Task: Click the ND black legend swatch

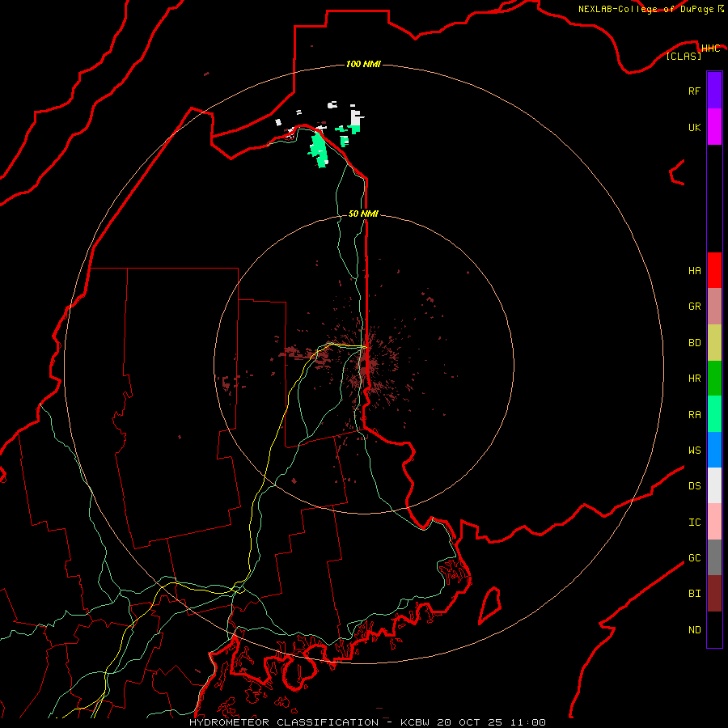Action: [714, 629]
